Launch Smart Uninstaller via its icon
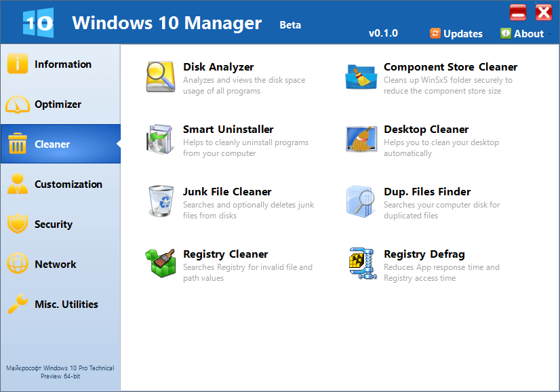Viewport: 560px width, 392px height. point(161,139)
